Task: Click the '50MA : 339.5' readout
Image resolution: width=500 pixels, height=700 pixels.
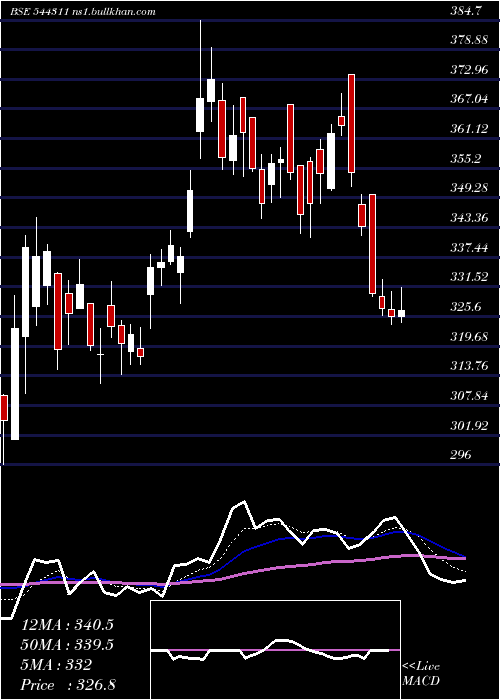Action: tap(67, 645)
